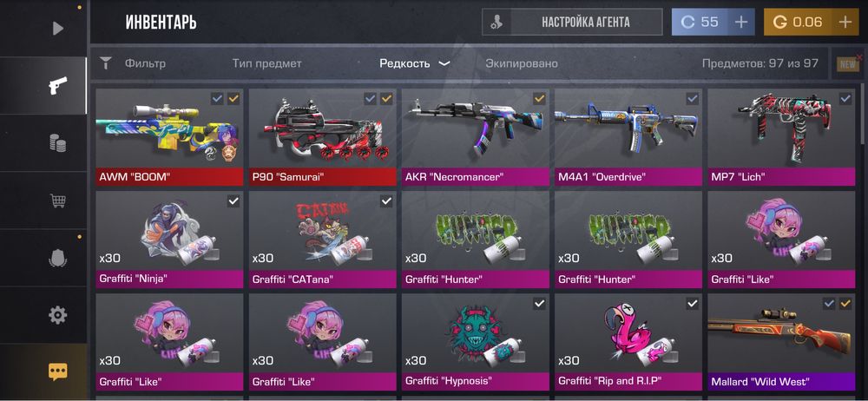This screenshot has height=401, width=868.
Task: Add gold currency with plus icon
Action: point(845,23)
